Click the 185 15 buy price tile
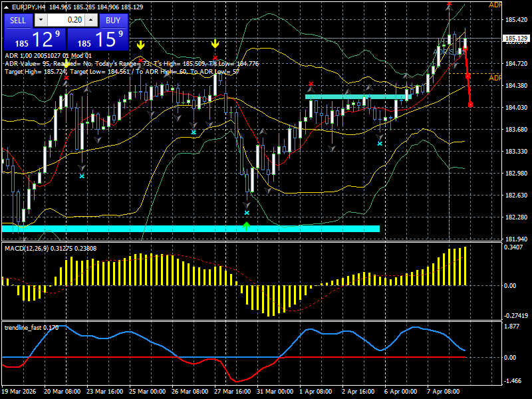Viewport: 532px width, 399px height. pyautogui.click(x=98, y=39)
